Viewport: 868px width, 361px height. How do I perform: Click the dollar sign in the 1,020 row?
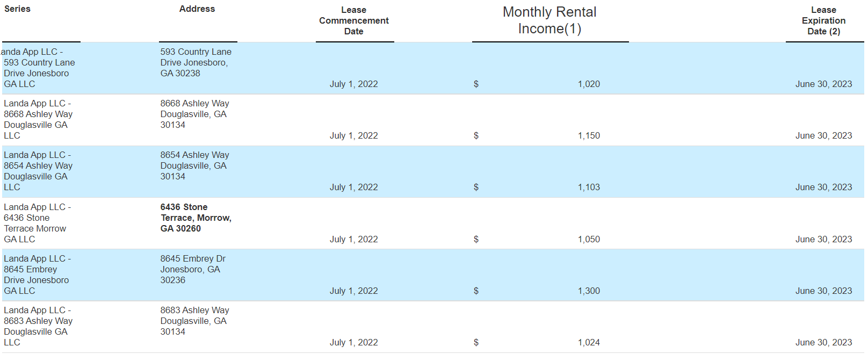pos(476,84)
